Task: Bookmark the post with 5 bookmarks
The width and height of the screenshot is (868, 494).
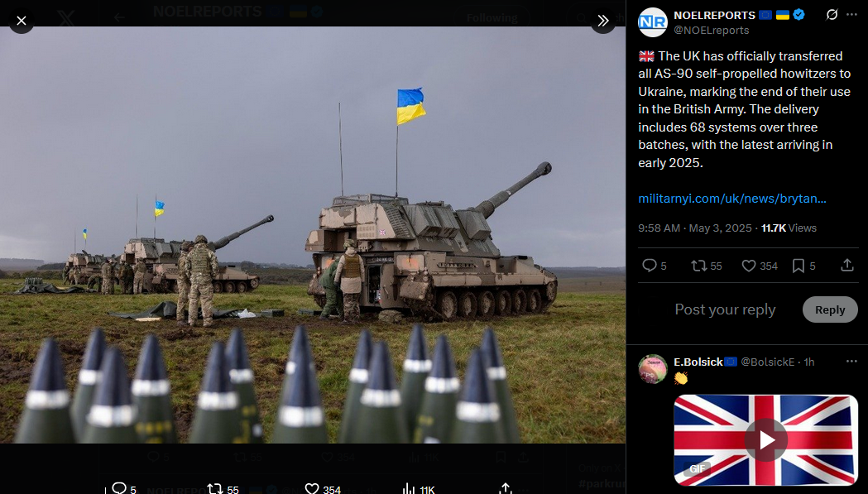Action: tap(803, 266)
